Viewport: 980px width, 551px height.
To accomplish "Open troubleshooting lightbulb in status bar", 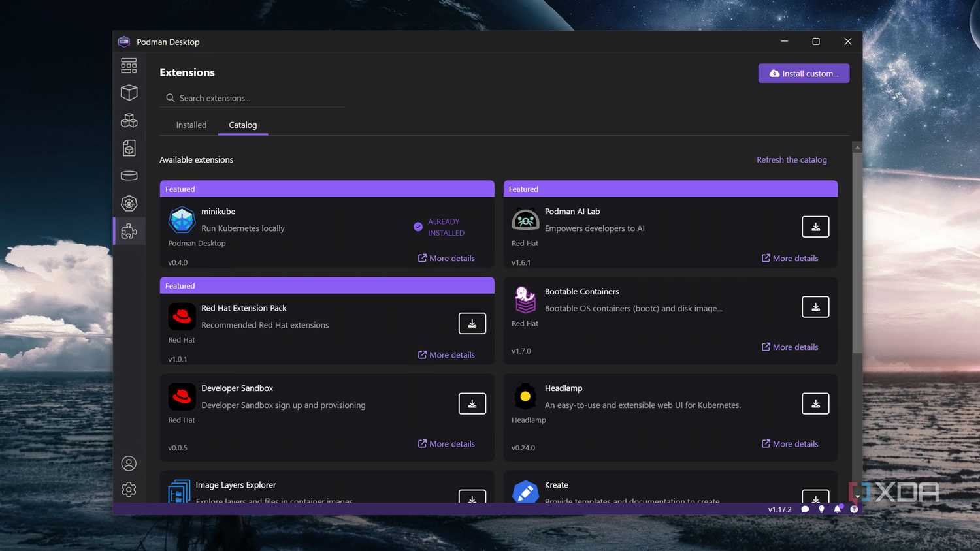I will pos(821,509).
